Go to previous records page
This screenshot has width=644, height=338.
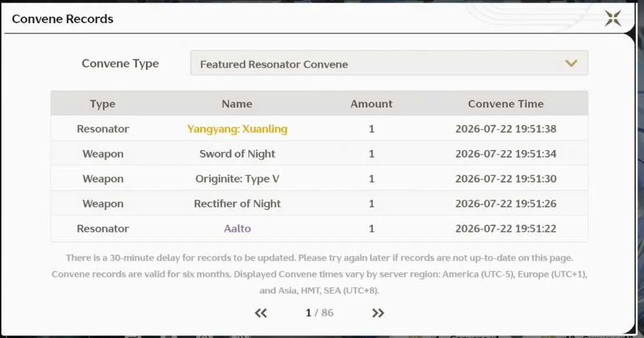click(x=261, y=313)
